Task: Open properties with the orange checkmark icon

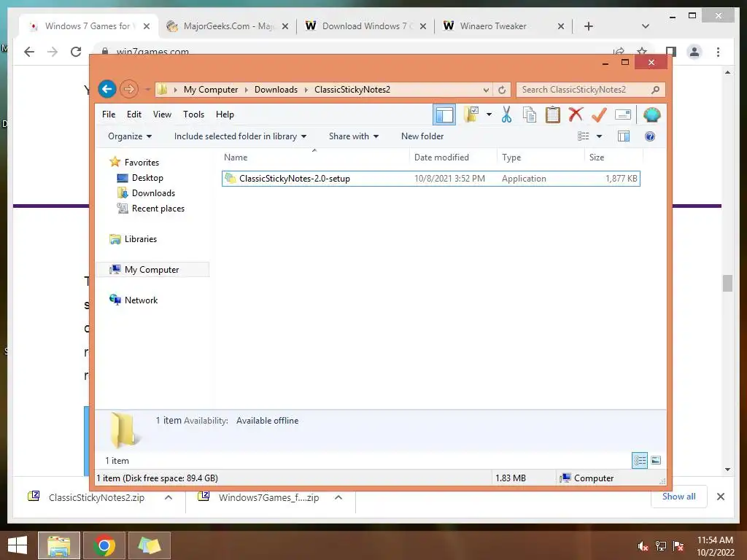Action: (x=600, y=114)
